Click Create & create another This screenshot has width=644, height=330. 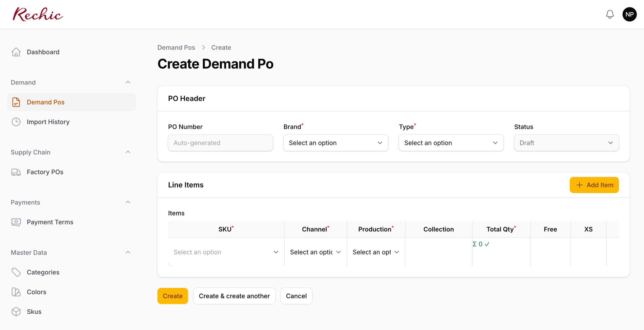pyautogui.click(x=234, y=296)
